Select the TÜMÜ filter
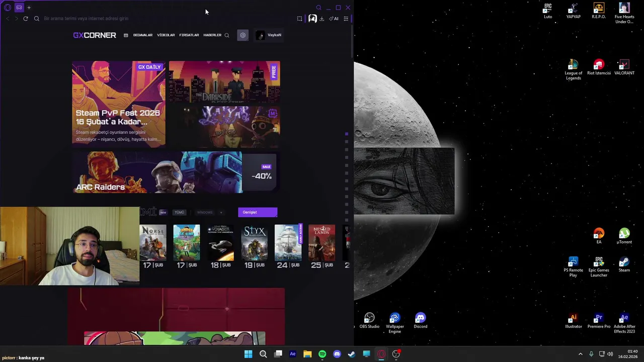This screenshot has height=362, width=644. point(179,213)
